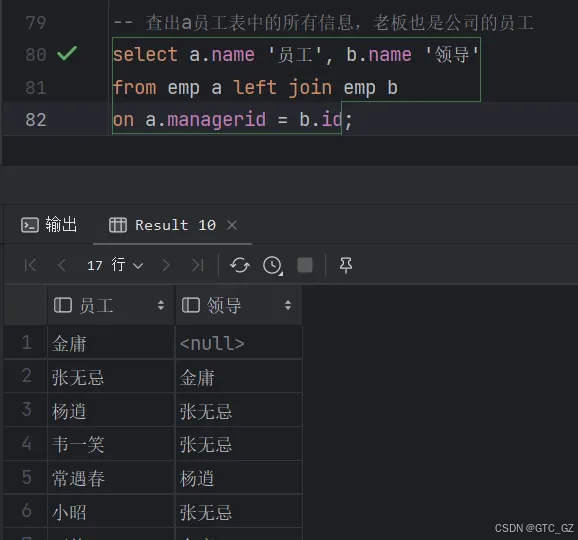Click 张无忌 leader cell in 小昭 row

tap(239, 511)
